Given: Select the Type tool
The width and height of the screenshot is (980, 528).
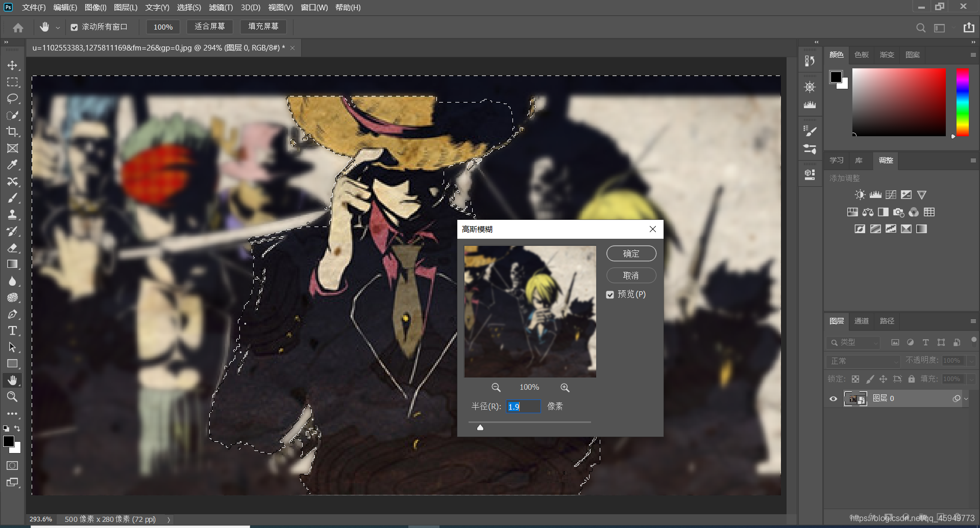Looking at the screenshot, I should coord(12,331).
